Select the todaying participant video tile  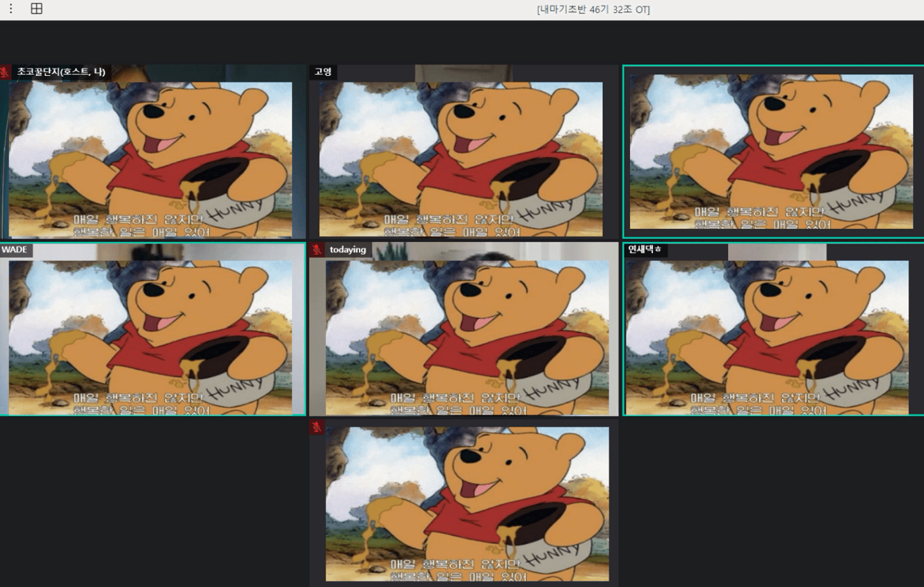coord(464,329)
